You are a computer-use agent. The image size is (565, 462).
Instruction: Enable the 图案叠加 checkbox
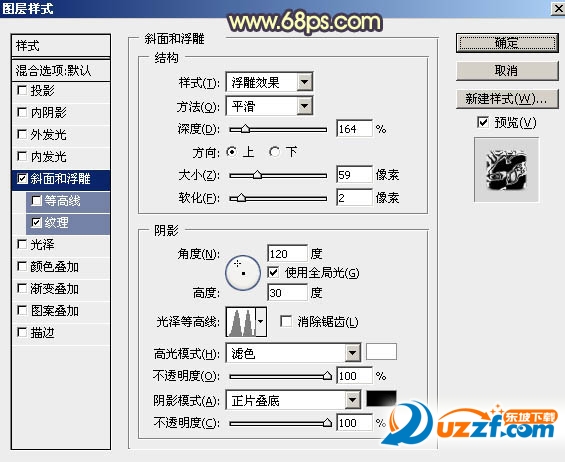click(22, 310)
